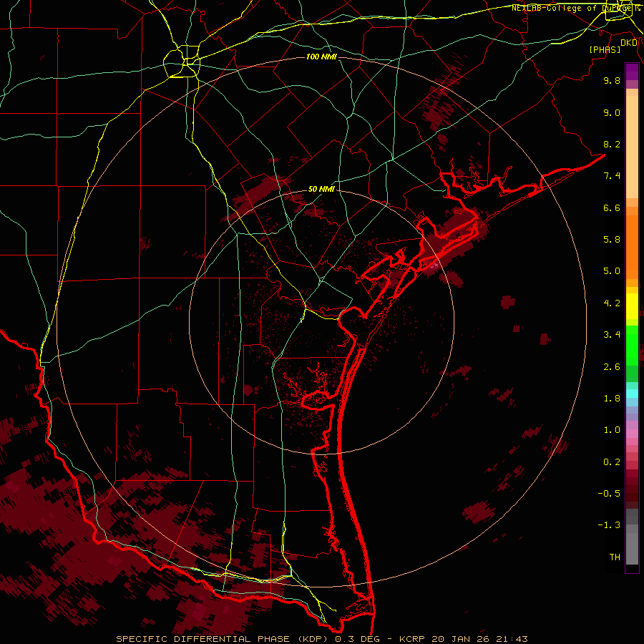Select the 0.2 scale value

tap(612, 462)
